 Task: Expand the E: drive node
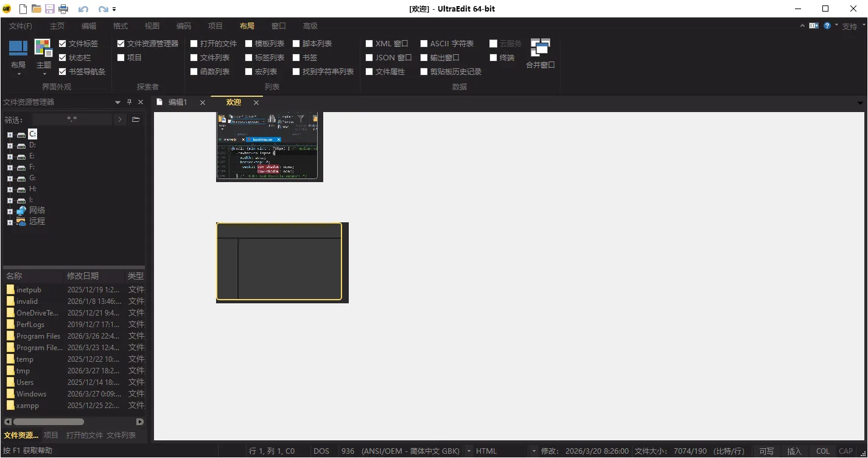tap(10, 157)
